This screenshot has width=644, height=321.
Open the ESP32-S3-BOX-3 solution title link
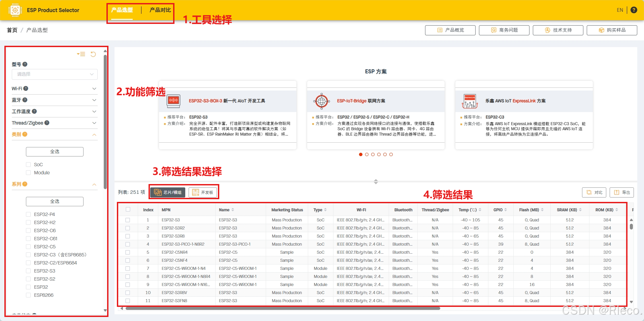click(227, 101)
